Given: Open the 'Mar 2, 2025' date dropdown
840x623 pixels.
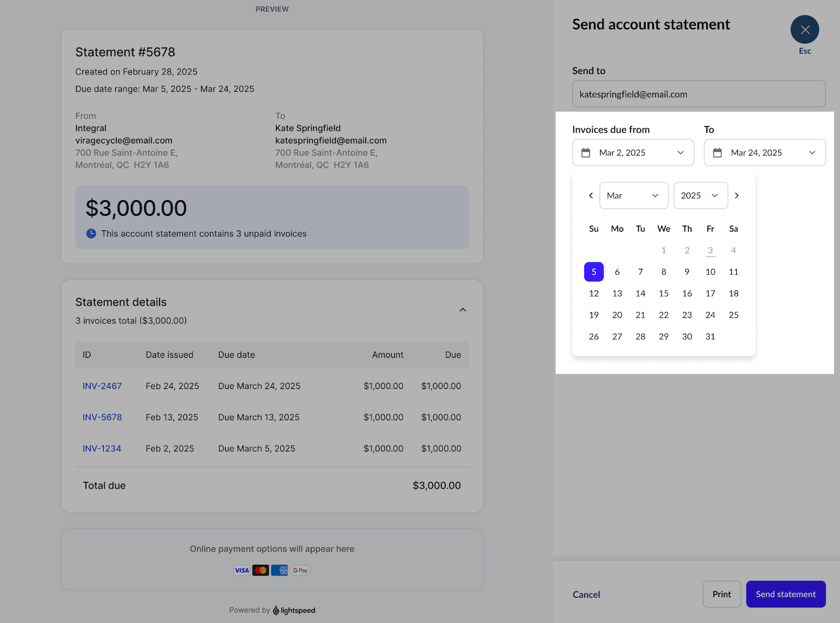Looking at the screenshot, I should (633, 152).
